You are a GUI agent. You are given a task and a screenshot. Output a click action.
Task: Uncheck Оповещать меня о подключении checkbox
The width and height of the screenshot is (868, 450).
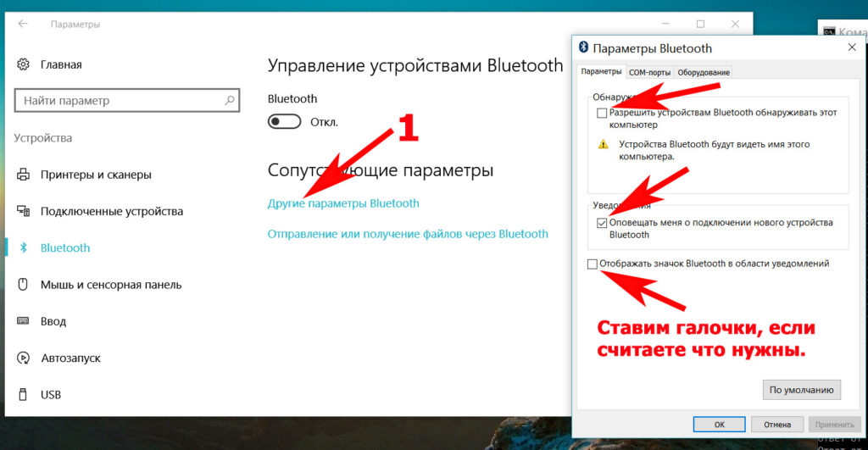tap(602, 223)
